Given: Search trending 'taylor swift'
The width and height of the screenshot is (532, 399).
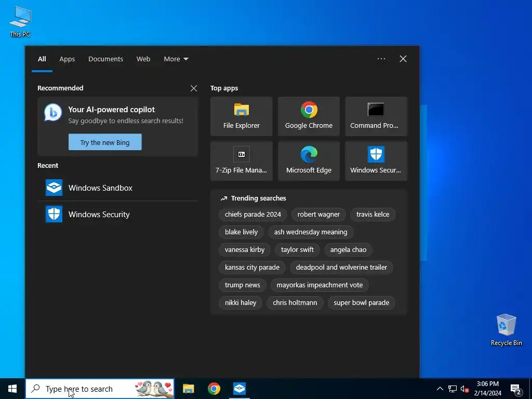Looking at the screenshot, I should click(x=297, y=250).
